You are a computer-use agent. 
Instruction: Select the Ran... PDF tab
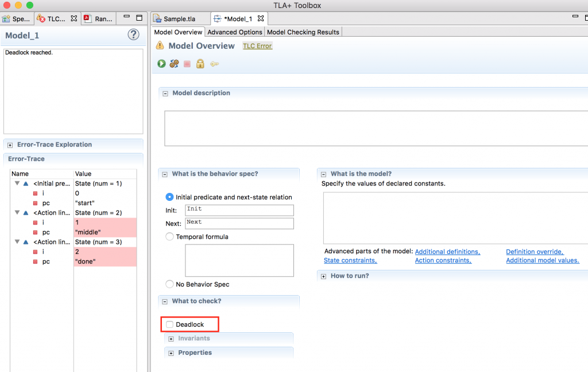coord(99,19)
